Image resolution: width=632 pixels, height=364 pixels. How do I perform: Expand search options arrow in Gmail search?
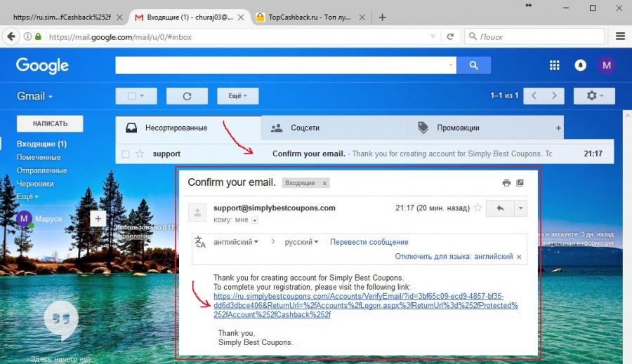451,65
